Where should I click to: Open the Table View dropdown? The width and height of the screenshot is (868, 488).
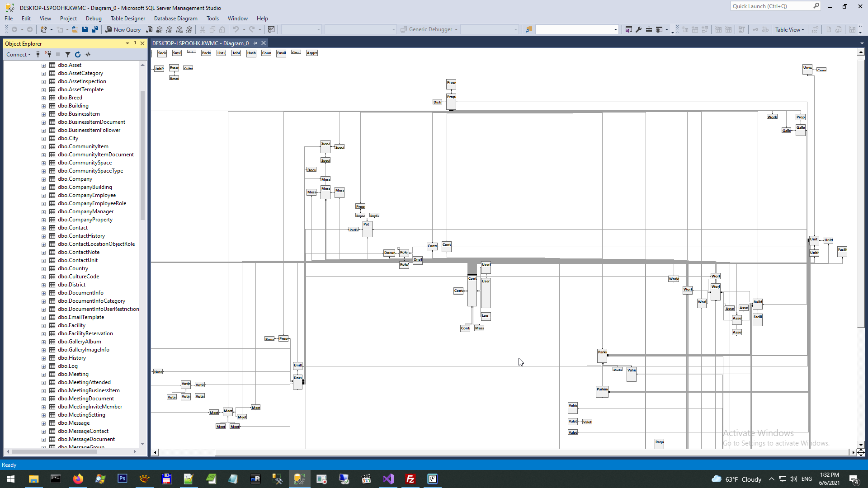point(789,30)
